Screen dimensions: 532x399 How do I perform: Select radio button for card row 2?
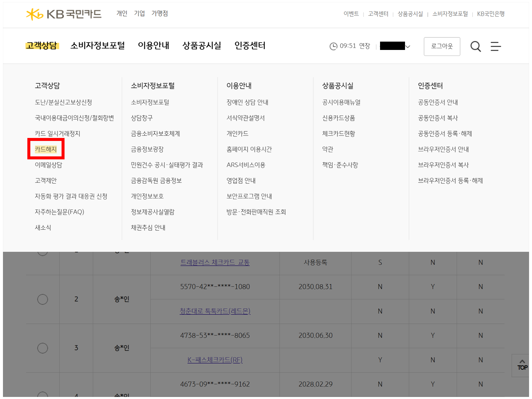pos(43,299)
